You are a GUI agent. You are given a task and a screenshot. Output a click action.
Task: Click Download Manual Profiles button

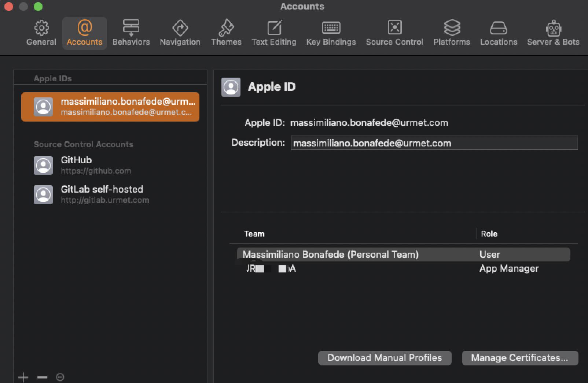(385, 358)
